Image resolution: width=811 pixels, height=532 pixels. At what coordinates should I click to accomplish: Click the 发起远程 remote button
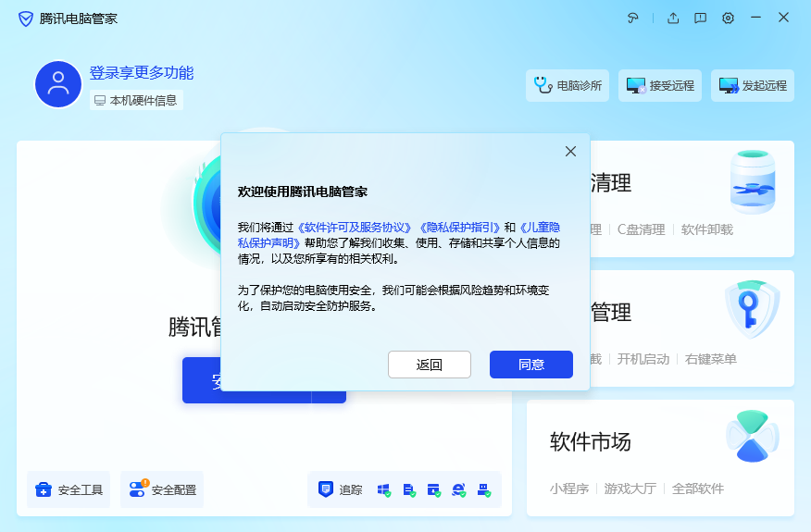click(753, 85)
